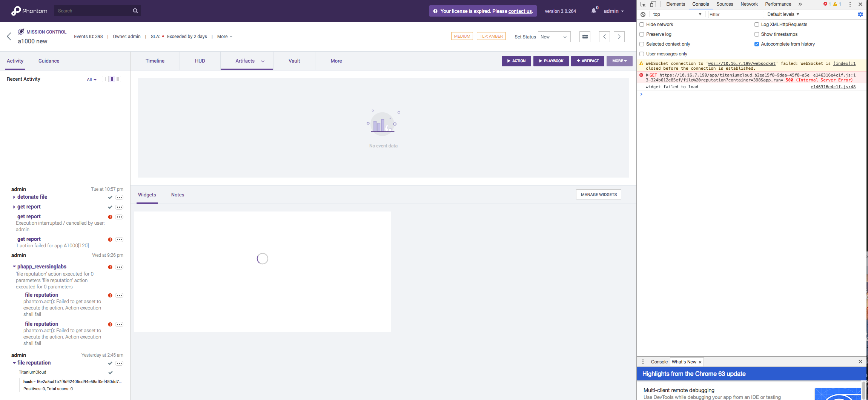Screen dimensions: 868x400
Task: Toggle the device toolbar icon in DevTools
Action: (653, 4)
